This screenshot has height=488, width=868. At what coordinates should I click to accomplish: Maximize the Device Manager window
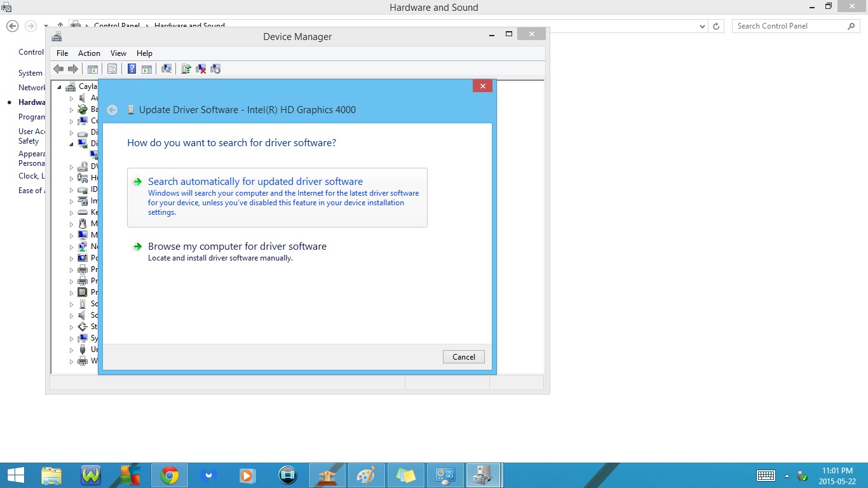coord(509,34)
